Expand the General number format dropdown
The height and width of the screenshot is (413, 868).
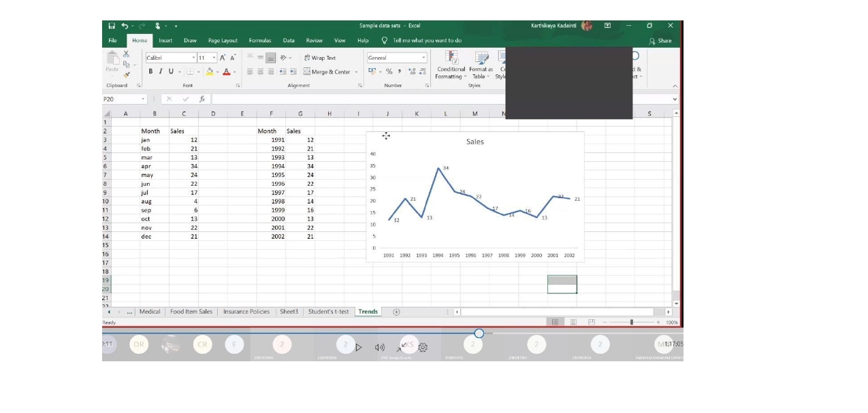[x=423, y=58]
